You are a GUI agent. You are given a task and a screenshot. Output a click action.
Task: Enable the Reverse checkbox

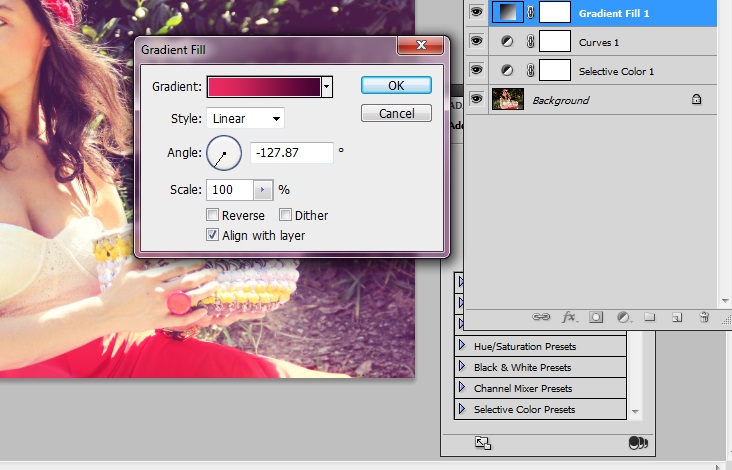point(212,215)
